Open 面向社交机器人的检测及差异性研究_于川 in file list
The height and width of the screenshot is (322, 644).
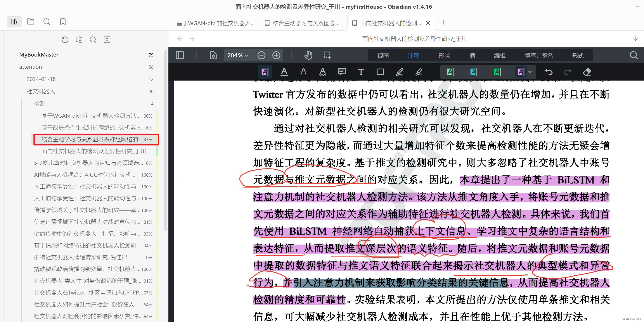93,151
